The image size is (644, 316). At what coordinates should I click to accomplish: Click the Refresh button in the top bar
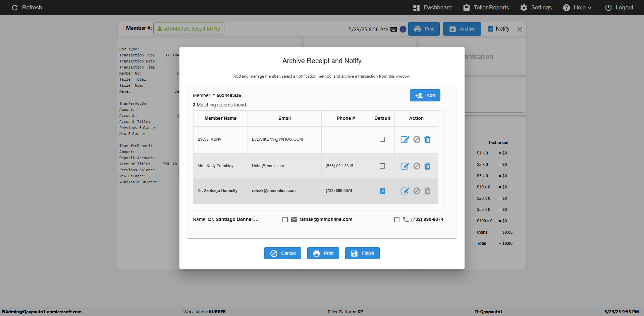[x=27, y=7]
